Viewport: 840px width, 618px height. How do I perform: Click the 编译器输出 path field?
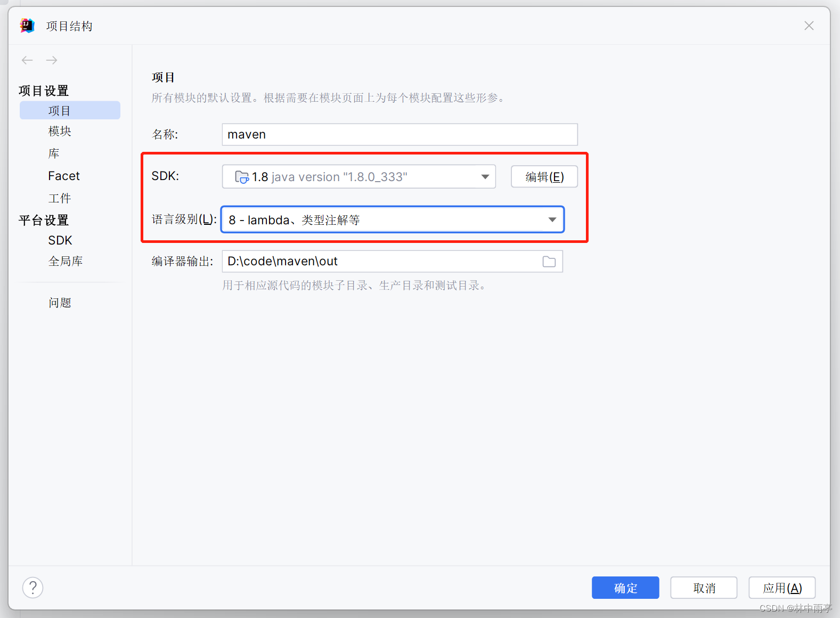coord(392,262)
